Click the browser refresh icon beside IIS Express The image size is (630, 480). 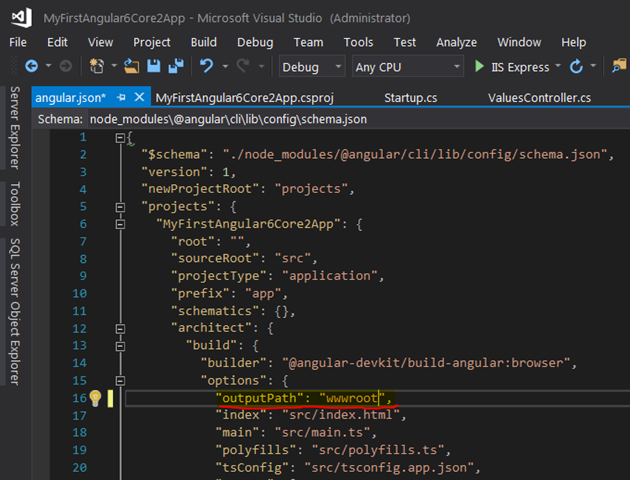576,67
